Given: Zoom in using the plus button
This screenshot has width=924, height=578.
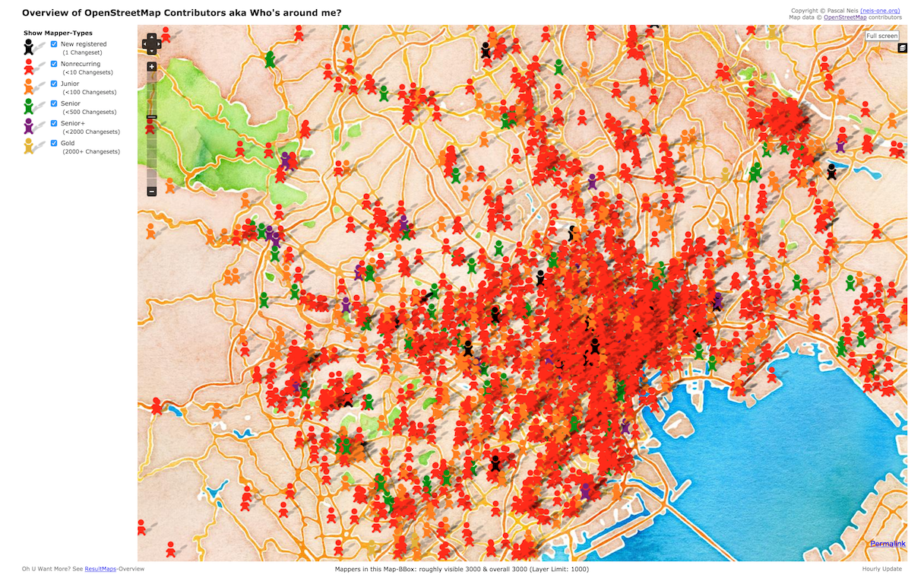Looking at the screenshot, I should pyautogui.click(x=151, y=67).
